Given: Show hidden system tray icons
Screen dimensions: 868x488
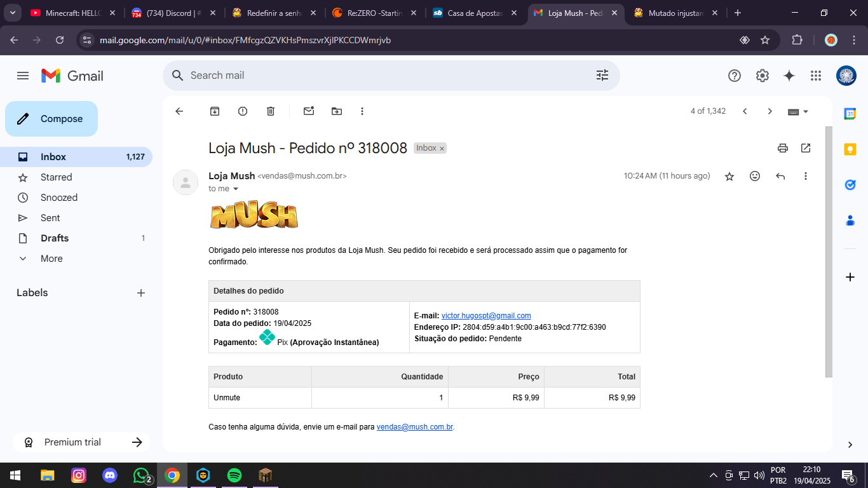Looking at the screenshot, I should click(x=713, y=475).
